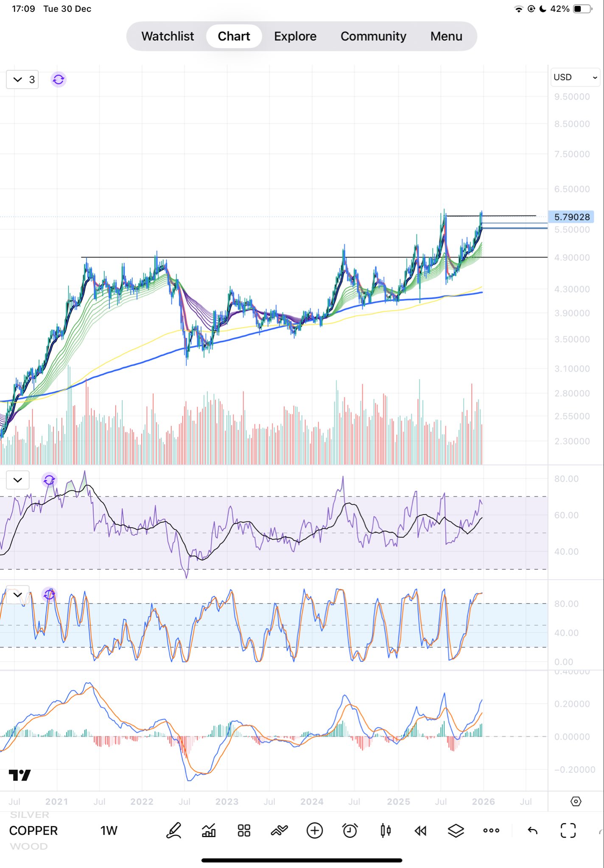Create an alert with alarm clock icon
The image size is (604, 868).
point(350,830)
